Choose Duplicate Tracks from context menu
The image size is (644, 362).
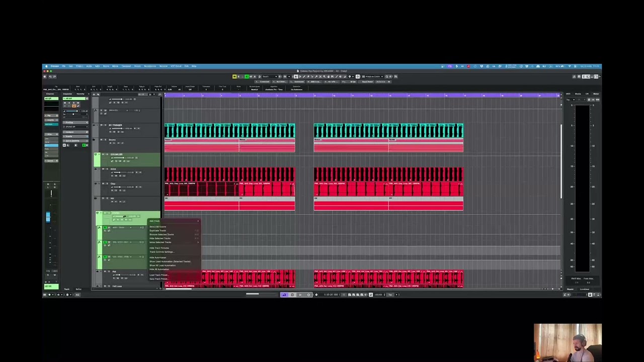point(157,231)
